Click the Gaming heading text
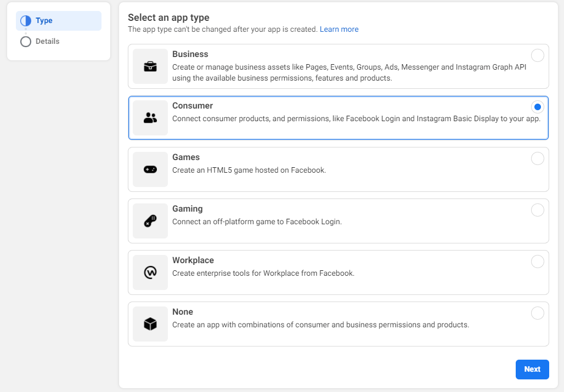The width and height of the screenshot is (564, 392). pyautogui.click(x=188, y=209)
